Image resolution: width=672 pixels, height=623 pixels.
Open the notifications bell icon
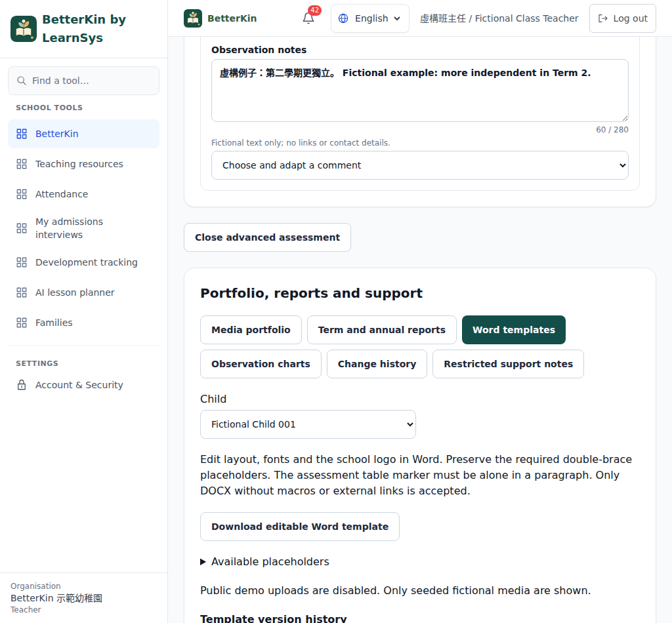(308, 18)
